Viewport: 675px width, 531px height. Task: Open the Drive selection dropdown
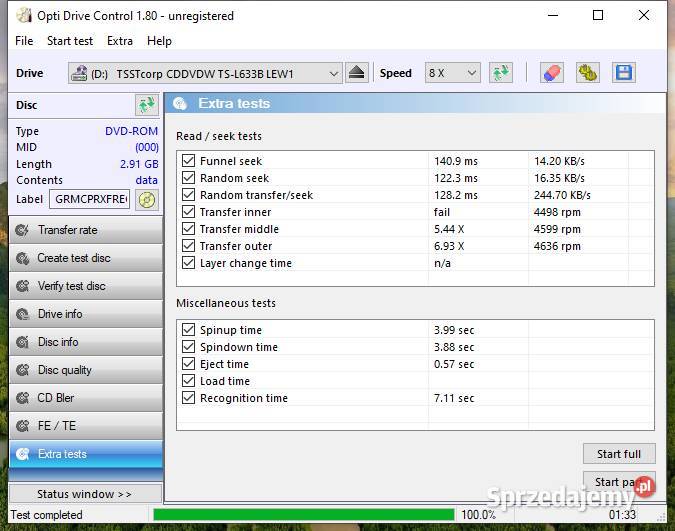205,73
